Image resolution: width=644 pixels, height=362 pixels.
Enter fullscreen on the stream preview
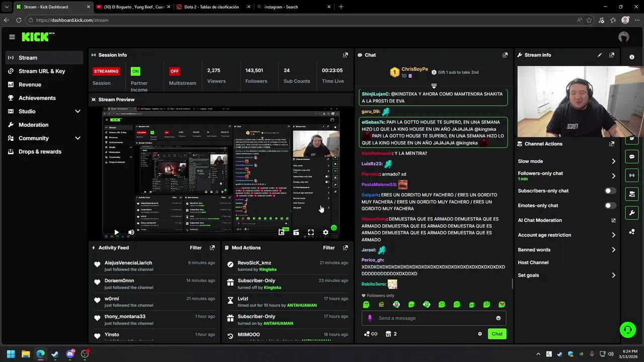point(311,232)
